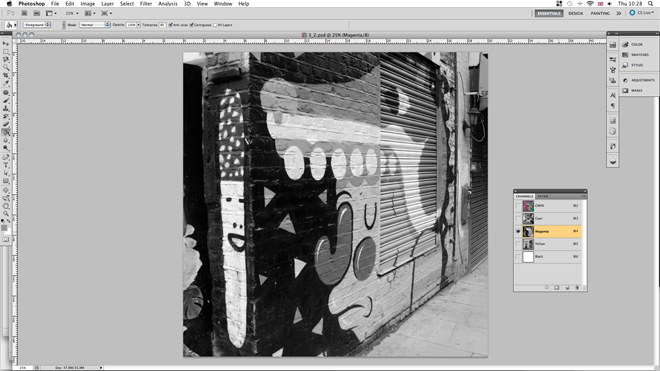Select the Clone Stamp tool
The width and height of the screenshot is (660, 371).
[x=5, y=108]
